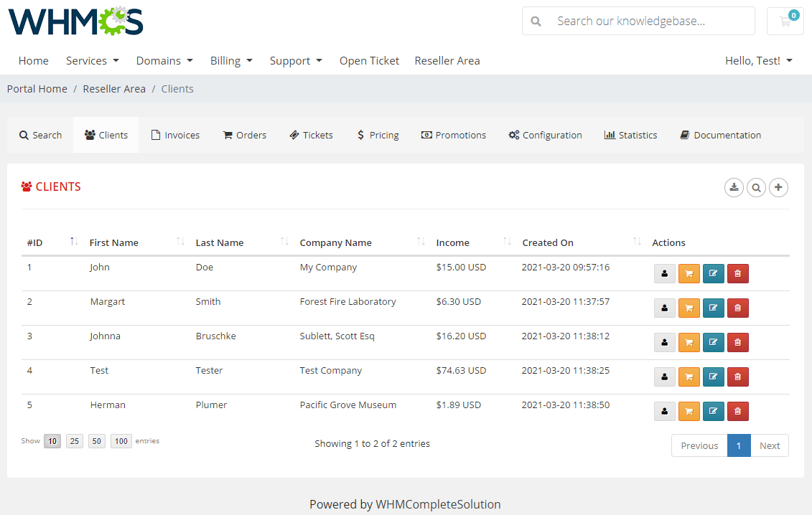Log in as client Margart Smith

coord(664,308)
